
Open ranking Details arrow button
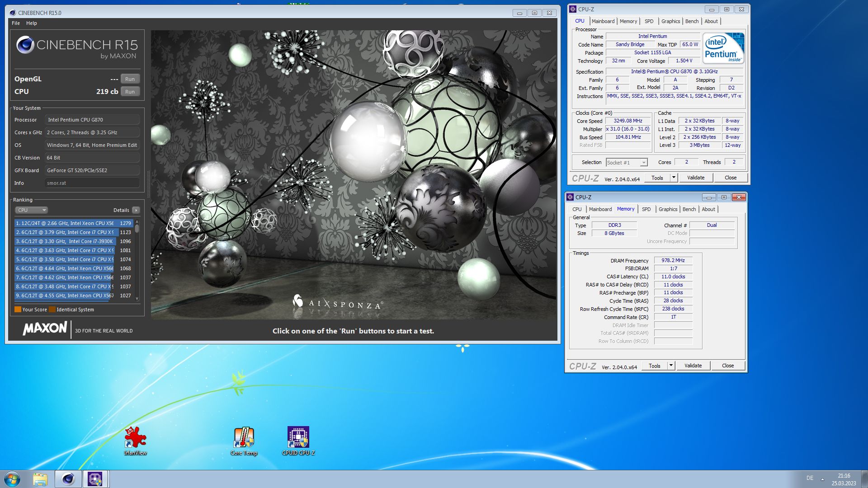[x=136, y=210]
